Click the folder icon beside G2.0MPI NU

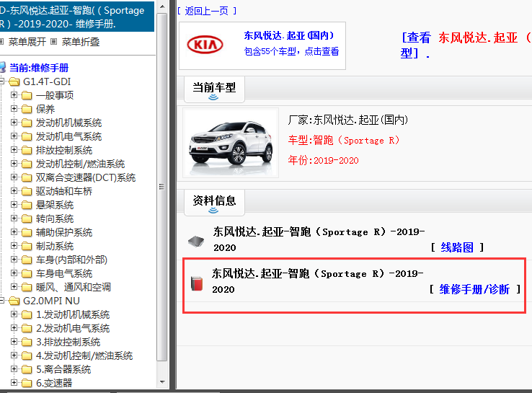click(14, 301)
